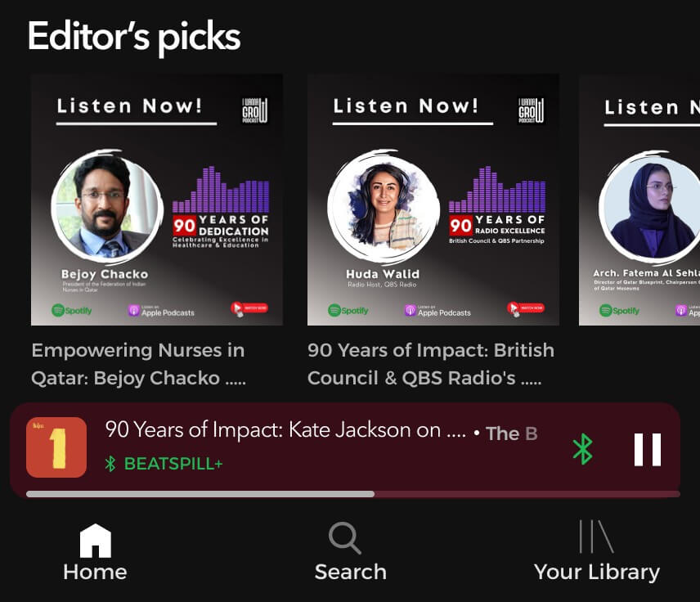Open the now-playing Kate Jackson episode title

pyautogui.click(x=285, y=430)
